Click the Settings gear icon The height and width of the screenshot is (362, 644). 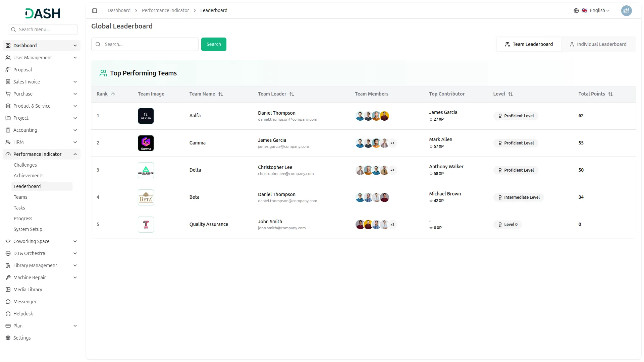(8, 338)
